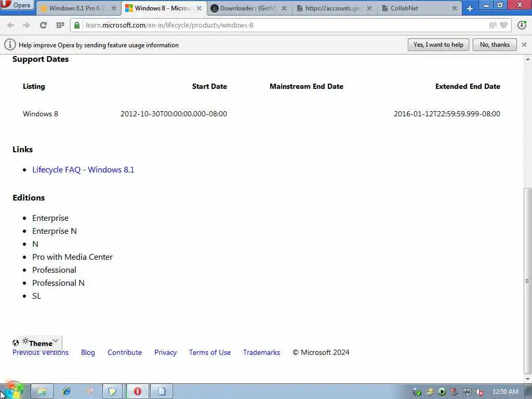Click the network tray icon
This screenshot has width=532, height=399.
467,392
